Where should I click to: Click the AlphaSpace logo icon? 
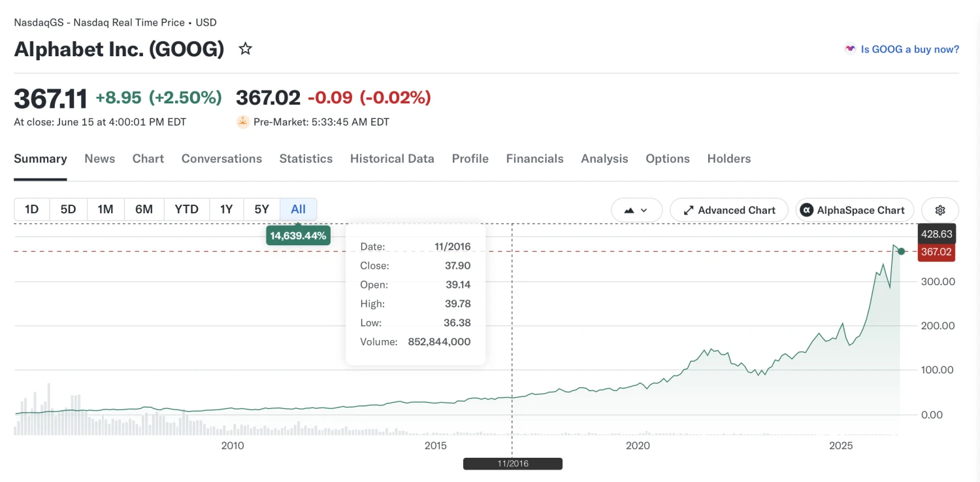(x=807, y=210)
